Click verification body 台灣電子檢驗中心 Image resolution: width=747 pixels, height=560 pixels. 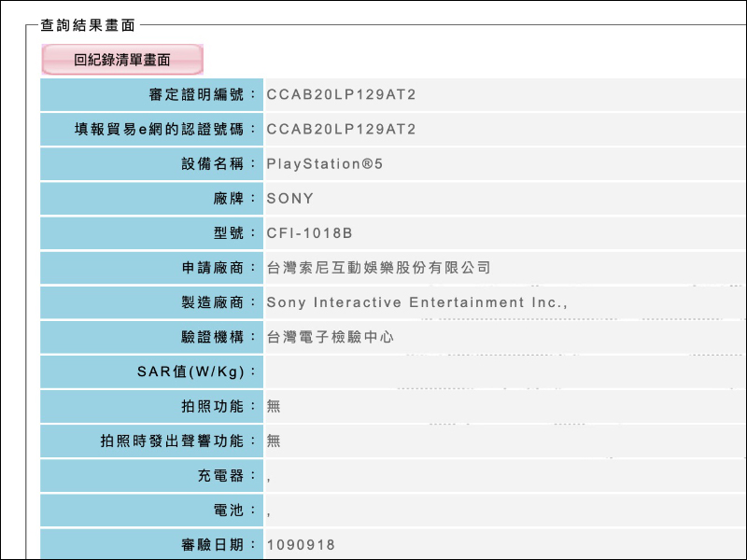(x=331, y=337)
